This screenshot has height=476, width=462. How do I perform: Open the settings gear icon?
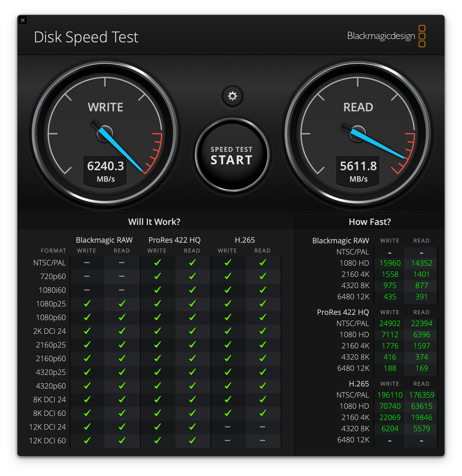pos(232,96)
